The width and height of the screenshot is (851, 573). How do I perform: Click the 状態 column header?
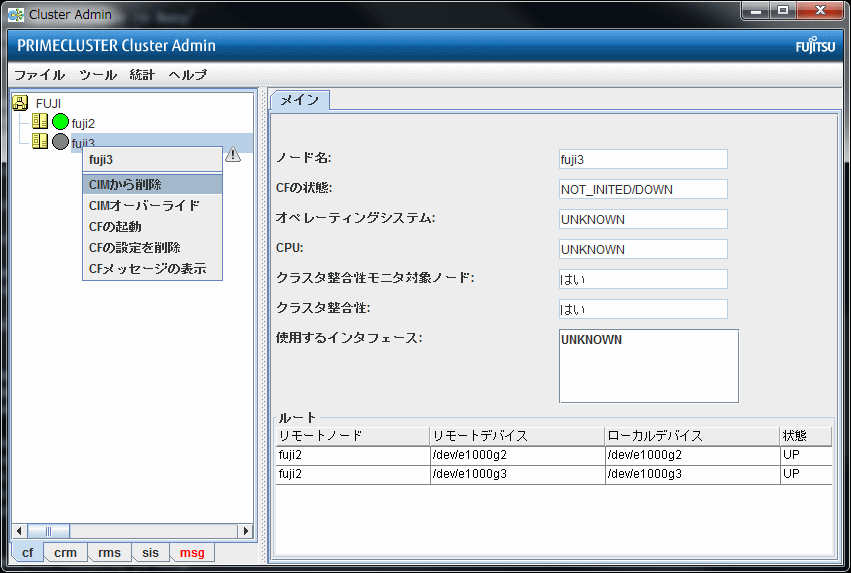click(x=806, y=436)
